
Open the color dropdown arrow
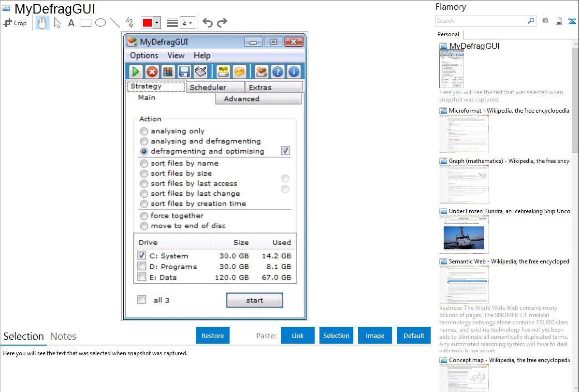pyautogui.click(x=157, y=23)
